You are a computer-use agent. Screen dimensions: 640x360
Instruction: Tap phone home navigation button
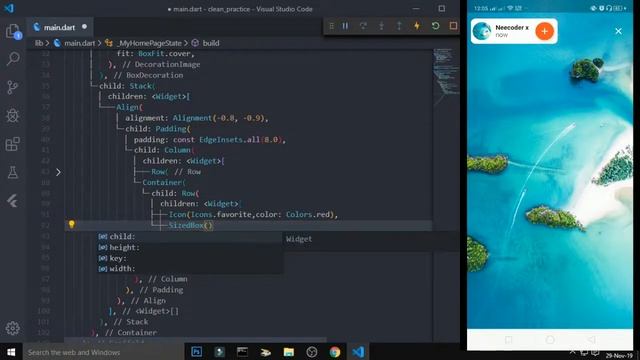pyautogui.click(x=550, y=340)
